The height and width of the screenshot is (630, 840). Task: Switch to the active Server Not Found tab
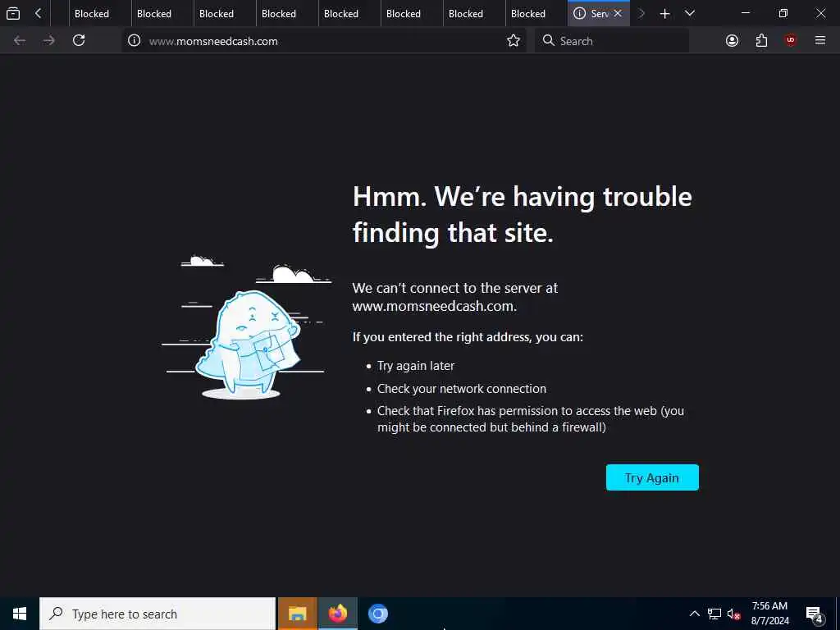pyautogui.click(x=598, y=13)
